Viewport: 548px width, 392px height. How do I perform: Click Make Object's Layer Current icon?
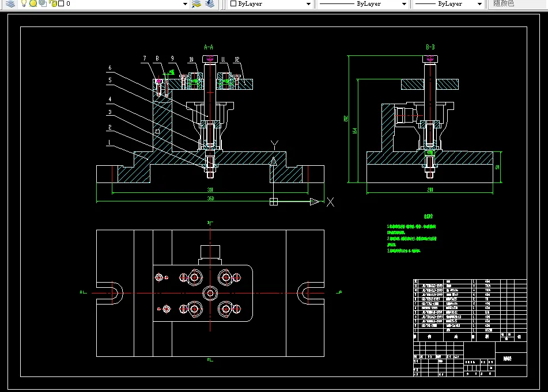(196, 3)
